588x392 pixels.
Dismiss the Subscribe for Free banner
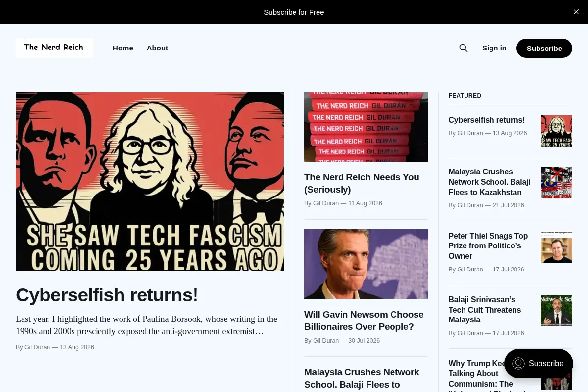tap(576, 12)
